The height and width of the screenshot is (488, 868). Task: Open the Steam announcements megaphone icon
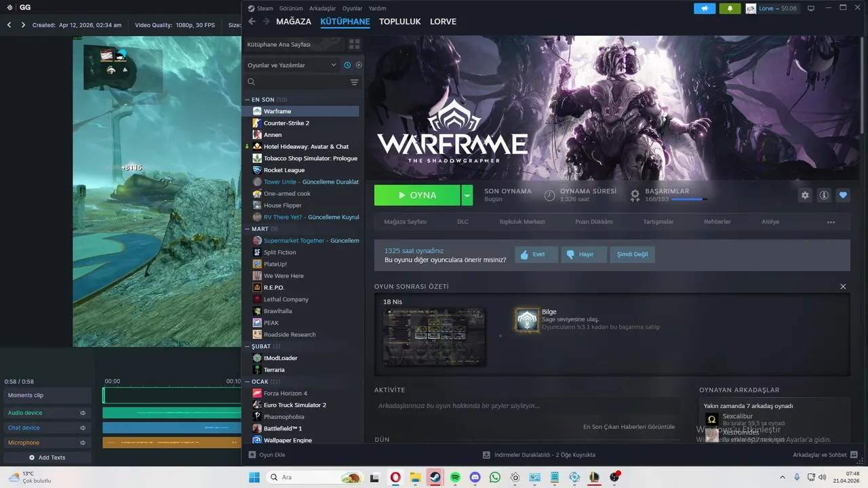705,9
